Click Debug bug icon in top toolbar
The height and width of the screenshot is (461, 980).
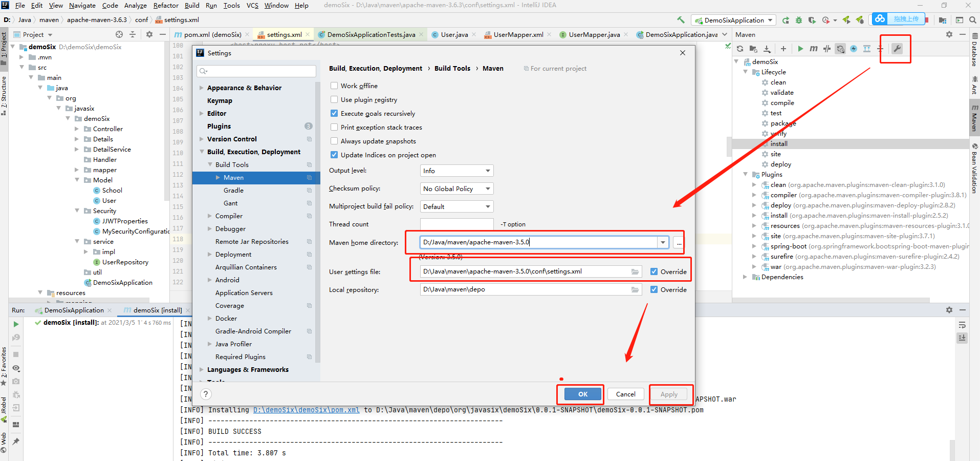coord(799,20)
